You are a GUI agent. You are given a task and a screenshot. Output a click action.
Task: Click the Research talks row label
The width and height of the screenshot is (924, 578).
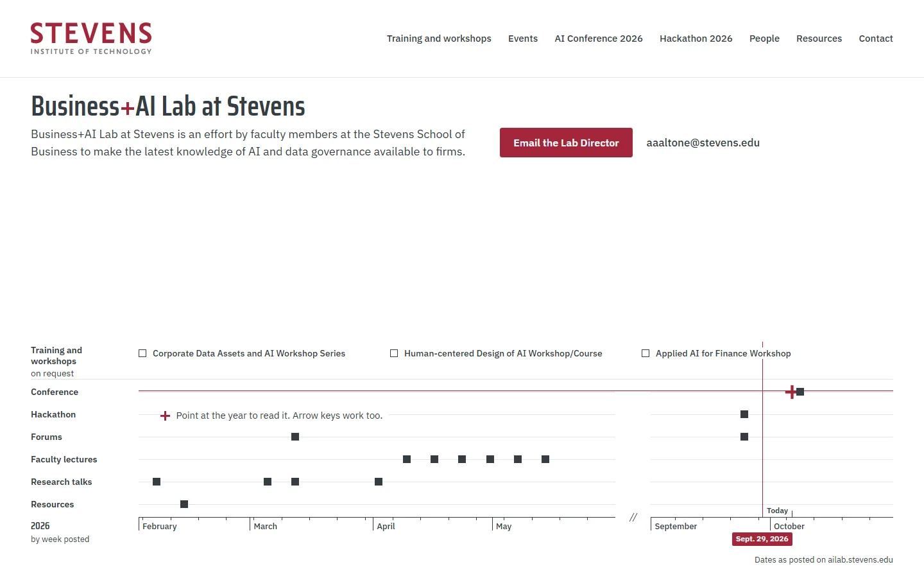click(62, 482)
